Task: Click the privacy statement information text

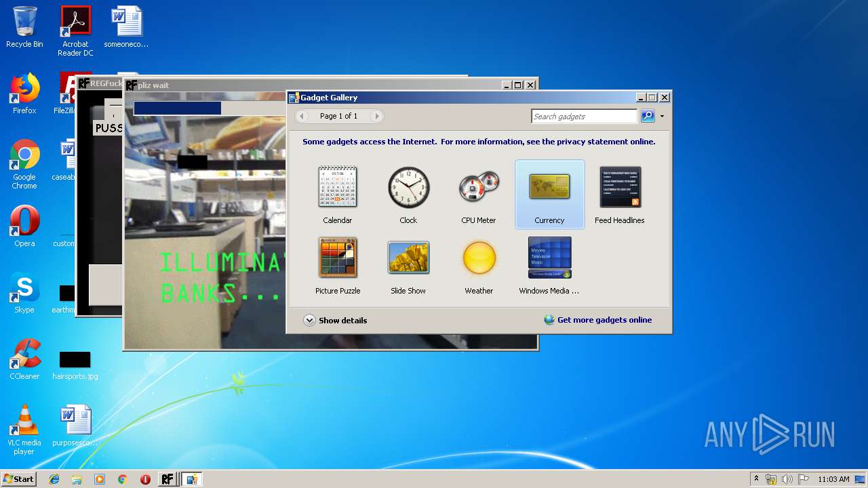Action: [x=479, y=142]
